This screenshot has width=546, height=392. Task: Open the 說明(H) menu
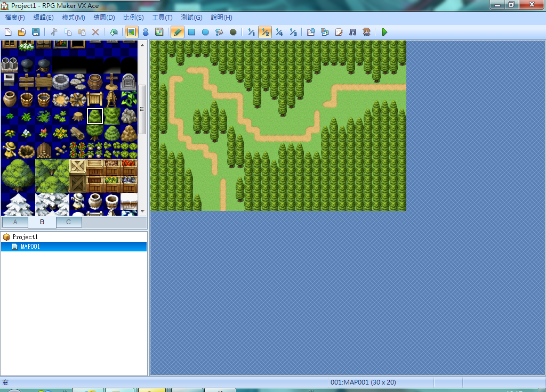pos(221,18)
